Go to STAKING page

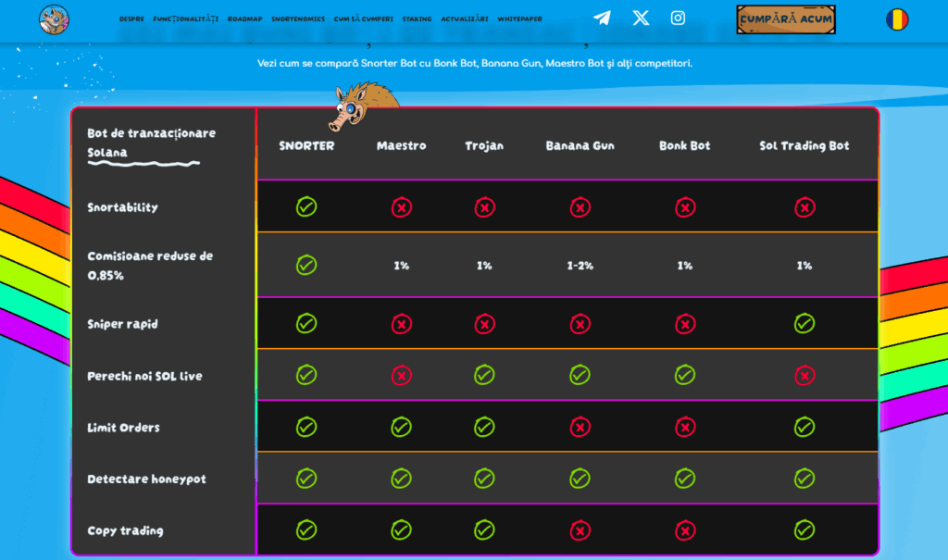pyautogui.click(x=418, y=19)
